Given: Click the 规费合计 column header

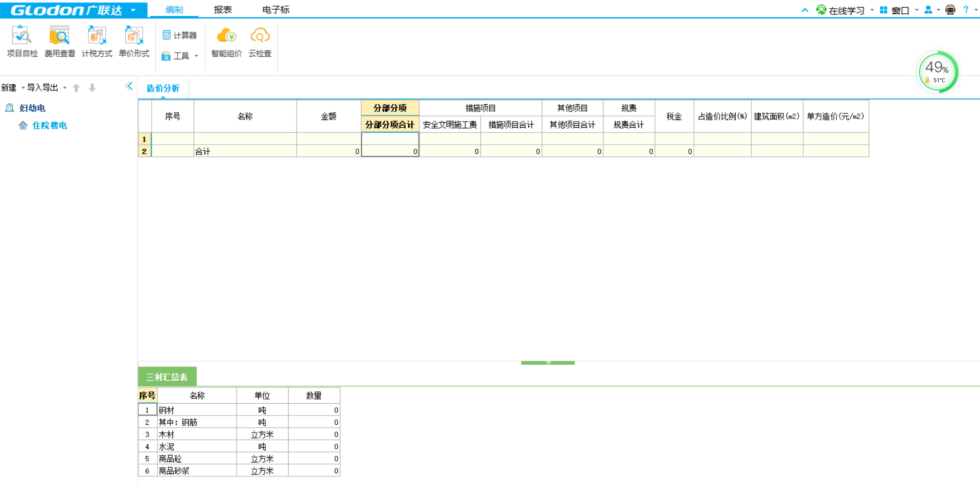Looking at the screenshot, I should coord(628,124).
